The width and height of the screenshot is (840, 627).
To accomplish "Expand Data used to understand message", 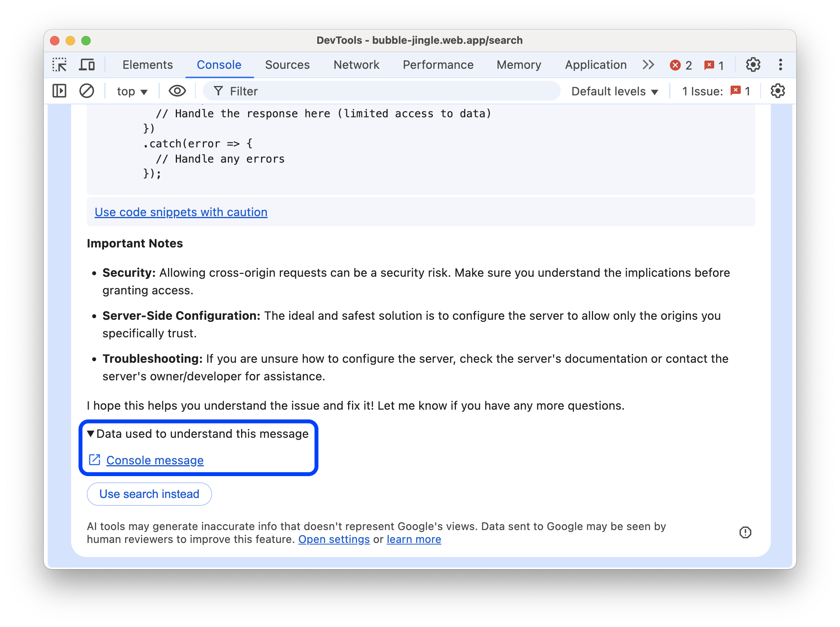I will point(91,434).
